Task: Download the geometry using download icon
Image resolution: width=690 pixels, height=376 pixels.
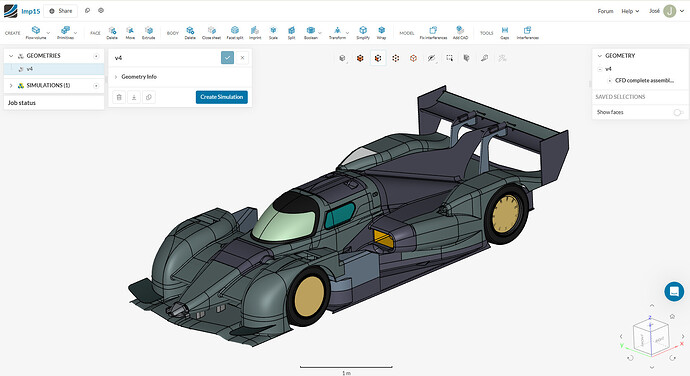Action: pos(134,97)
